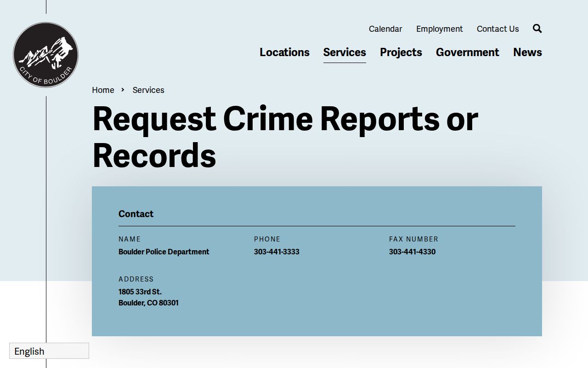Screen dimensions: 588x368
Task: Open the search magnifier icon
Action: pyautogui.click(x=537, y=29)
